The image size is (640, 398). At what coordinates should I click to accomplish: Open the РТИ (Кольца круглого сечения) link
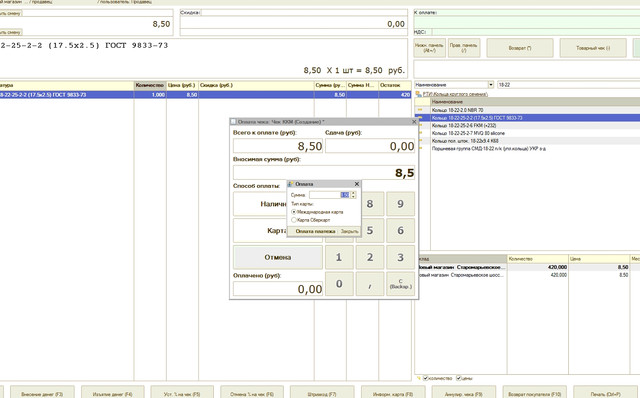(455, 94)
